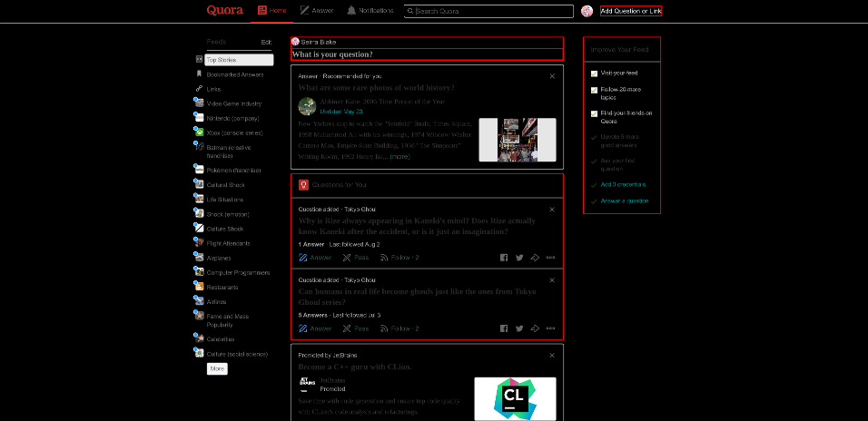Image resolution: width=868 pixels, height=421 pixels.
Task: Toggle the Visit your feed checkbox
Action: [x=594, y=73]
